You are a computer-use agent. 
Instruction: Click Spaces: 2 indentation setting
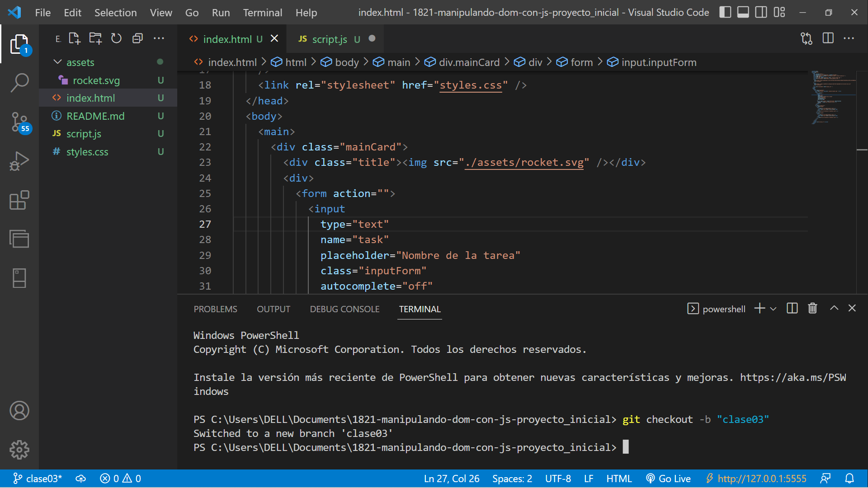512,479
